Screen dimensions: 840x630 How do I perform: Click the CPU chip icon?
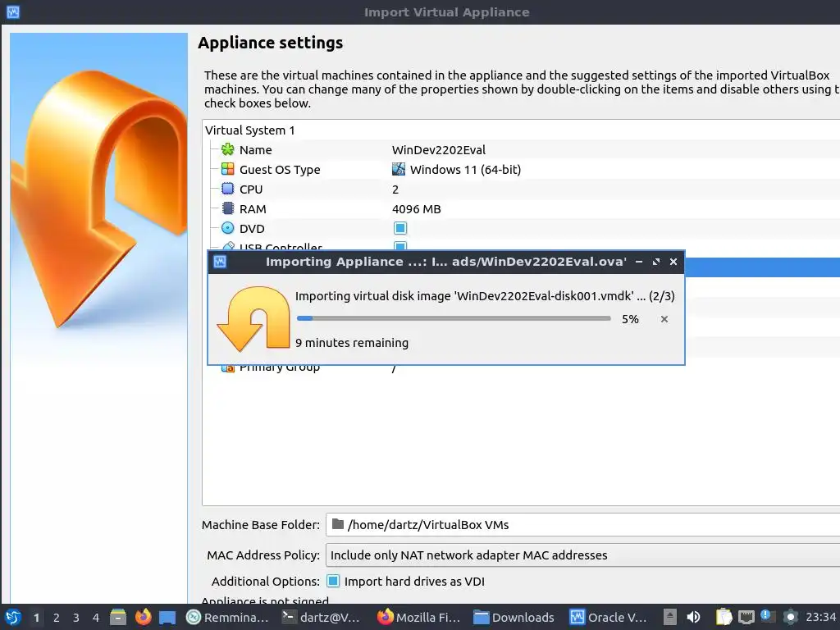click(228, 189)
